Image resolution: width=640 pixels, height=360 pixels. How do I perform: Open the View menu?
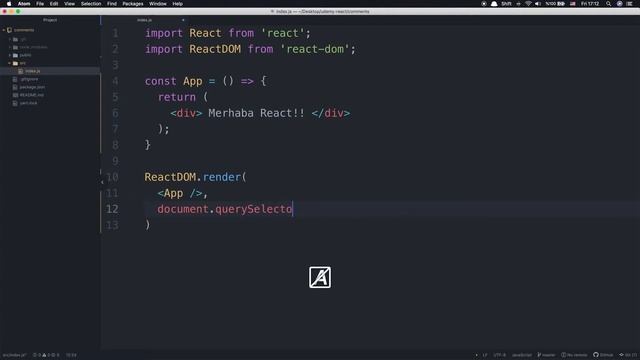[x=69, y=4]
